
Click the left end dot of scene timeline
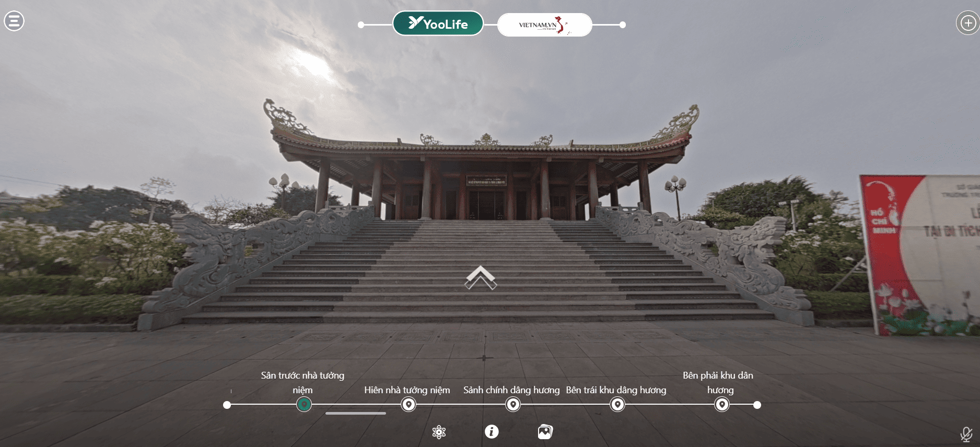pos(227,405)
